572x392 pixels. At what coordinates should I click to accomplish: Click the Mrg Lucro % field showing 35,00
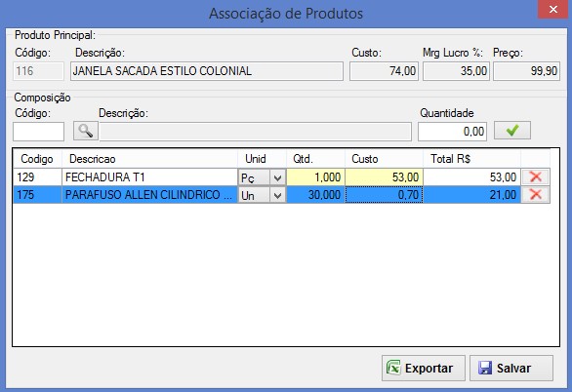click(x=457, y=71)
